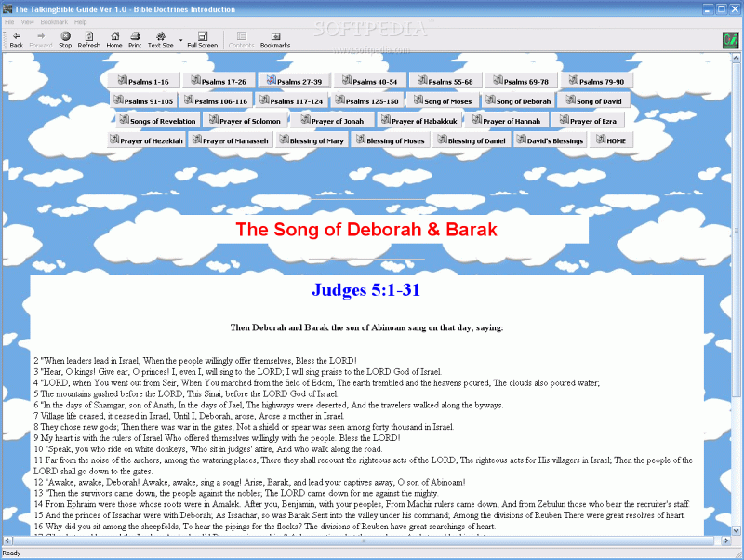Switch to Full Screen mode
Image resolution: width=744 pixels, height=560 pixels.
point(202,40)
